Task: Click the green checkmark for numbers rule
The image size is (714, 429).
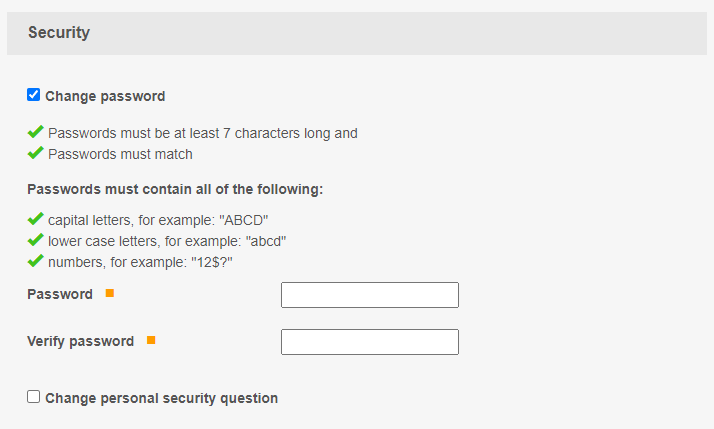Action: [x=35, y=261]
